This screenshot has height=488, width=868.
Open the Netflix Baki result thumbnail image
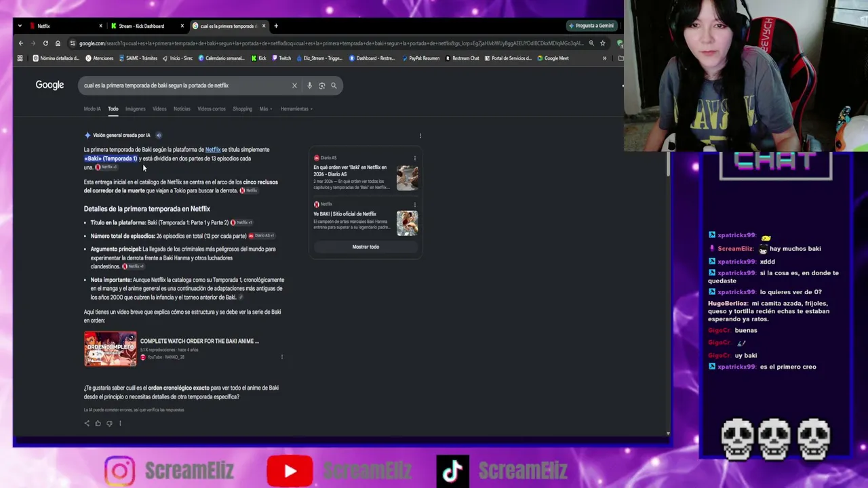click(408, 224)
